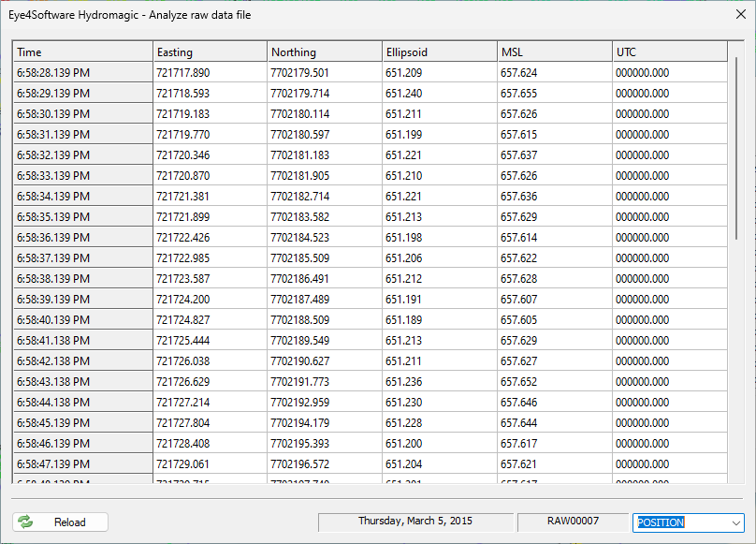Viewport: 756px width, 544px height.
Task: Click Easting cell 721720.346
Action: click(210, 154)
